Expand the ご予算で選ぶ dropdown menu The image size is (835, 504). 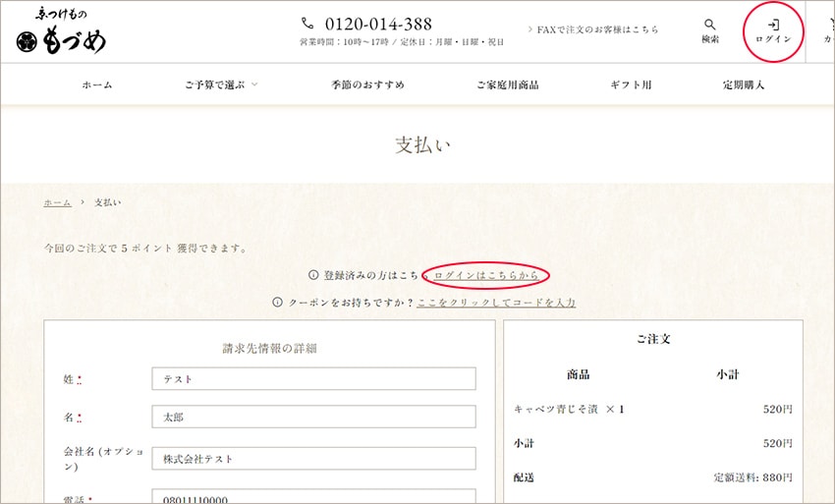pos(221,85)
